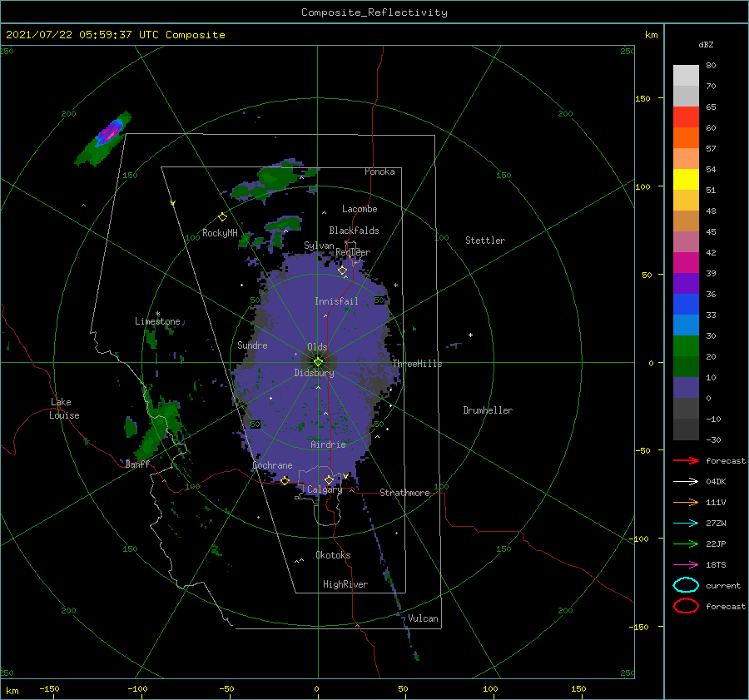
Task: Click the yellow diamond marker below Cochrane
Action: [x=285, y=480]
